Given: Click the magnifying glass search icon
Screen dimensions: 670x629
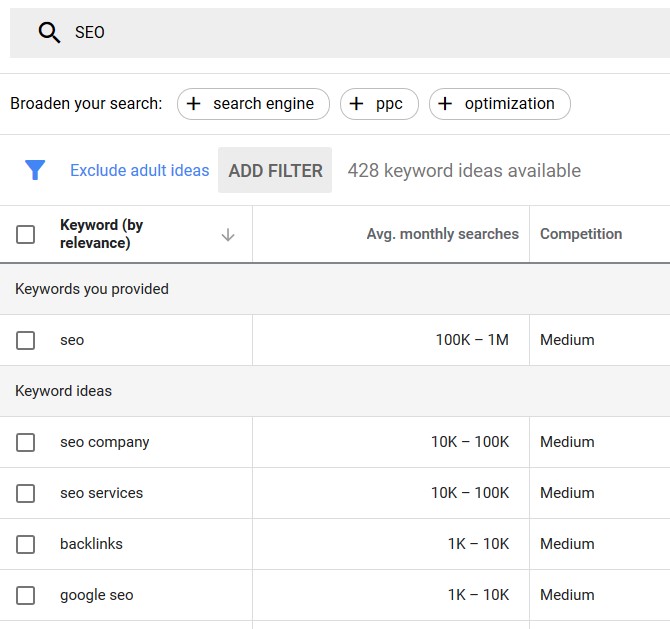Looking at the screenshot, I should coord(49,33).
